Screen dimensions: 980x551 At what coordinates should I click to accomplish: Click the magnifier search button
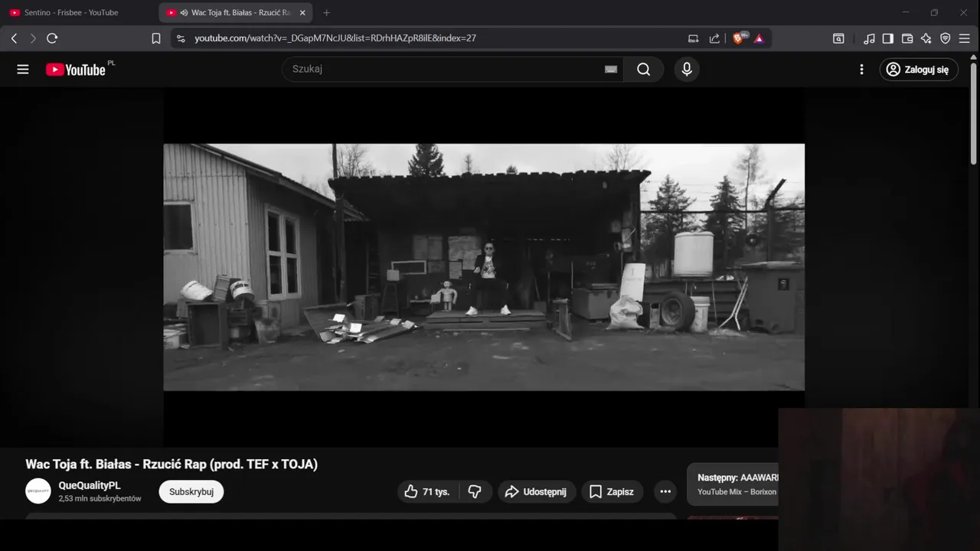(x=644, y=70)
